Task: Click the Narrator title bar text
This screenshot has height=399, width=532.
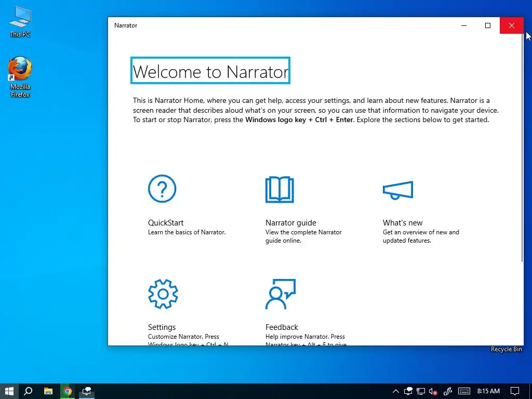Action: coord(126,25)
